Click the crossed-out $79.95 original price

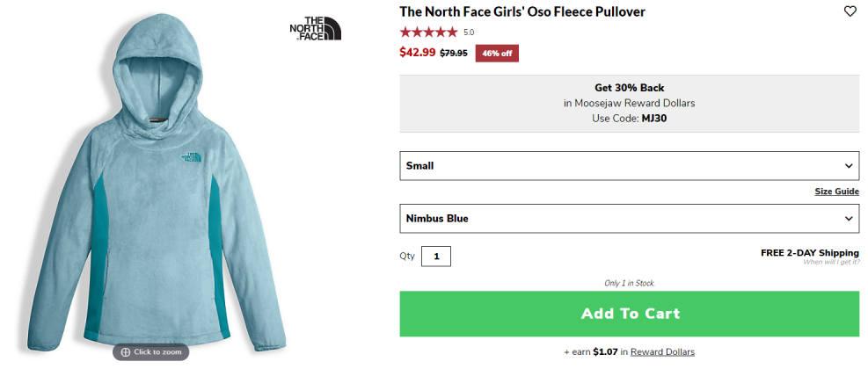coord(454,54)
